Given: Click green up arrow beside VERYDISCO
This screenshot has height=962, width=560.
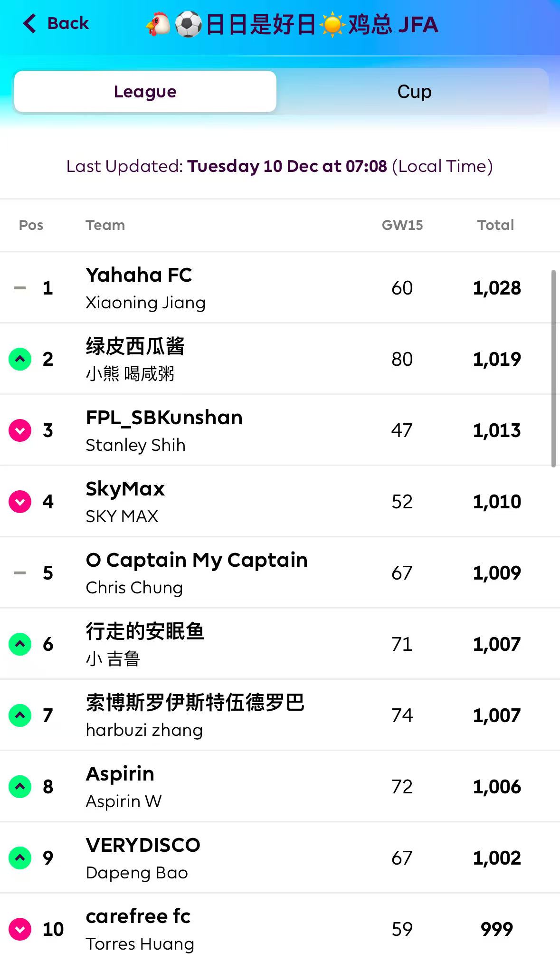Looking at the screenshot, I should click(20, 858).
